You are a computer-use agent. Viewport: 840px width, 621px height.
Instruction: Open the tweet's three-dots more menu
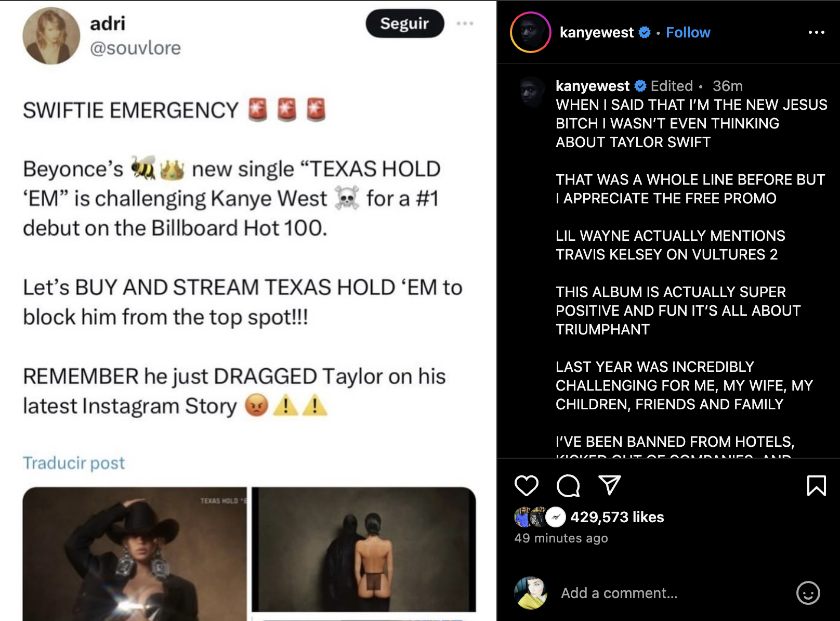465,23
